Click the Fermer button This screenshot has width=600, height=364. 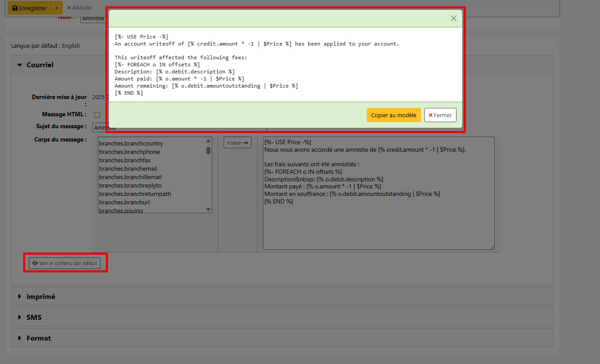[x=440, y=115]
